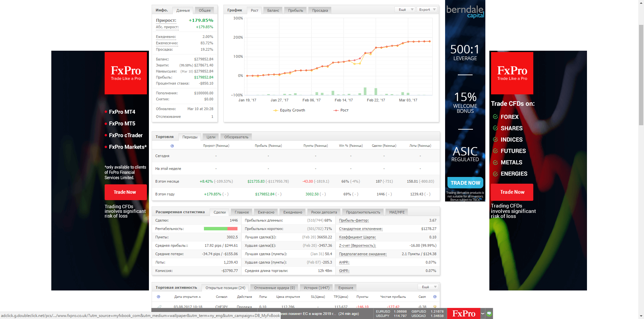Screen dimensions: 644x319
Task: Click the Equity Growth legend marker
Action: (276, 110)
